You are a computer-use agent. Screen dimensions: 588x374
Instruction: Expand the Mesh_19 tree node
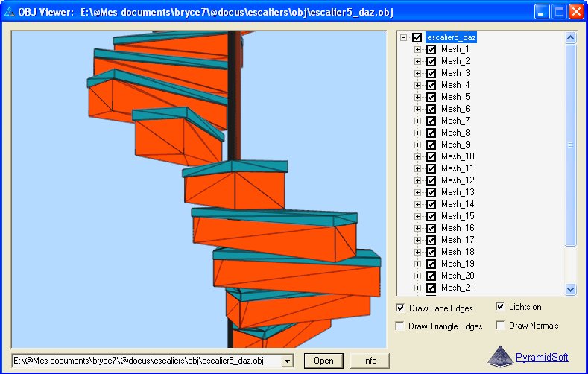[x=417, y=264]
